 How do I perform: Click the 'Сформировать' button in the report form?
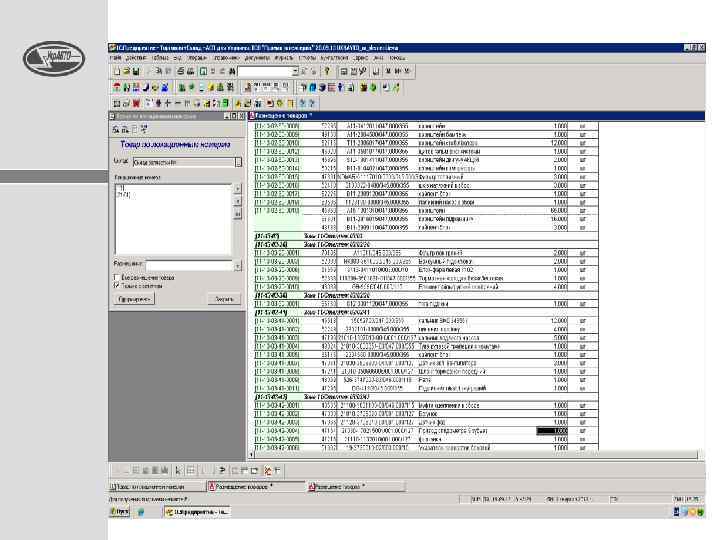[x=134, y=299]
